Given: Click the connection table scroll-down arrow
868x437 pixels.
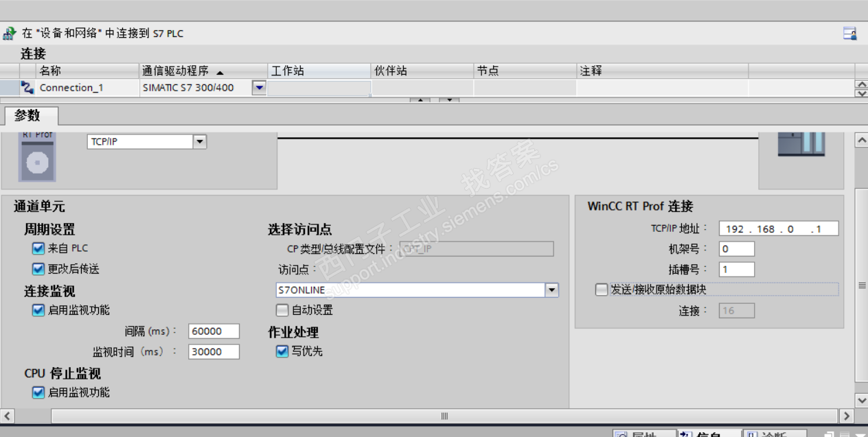Looking at the screenshot, I should tap(861, 92).
